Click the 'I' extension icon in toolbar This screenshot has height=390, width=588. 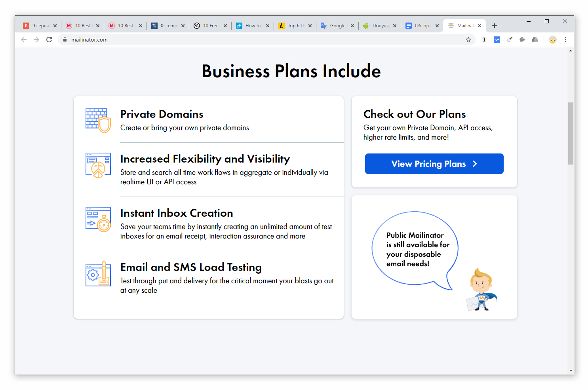(x=484, y=40)
